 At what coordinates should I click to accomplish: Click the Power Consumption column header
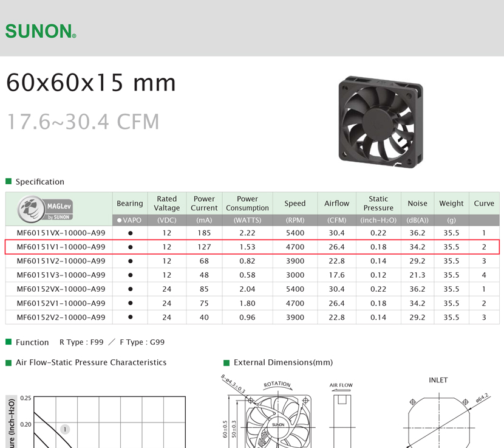pos(248,204)
